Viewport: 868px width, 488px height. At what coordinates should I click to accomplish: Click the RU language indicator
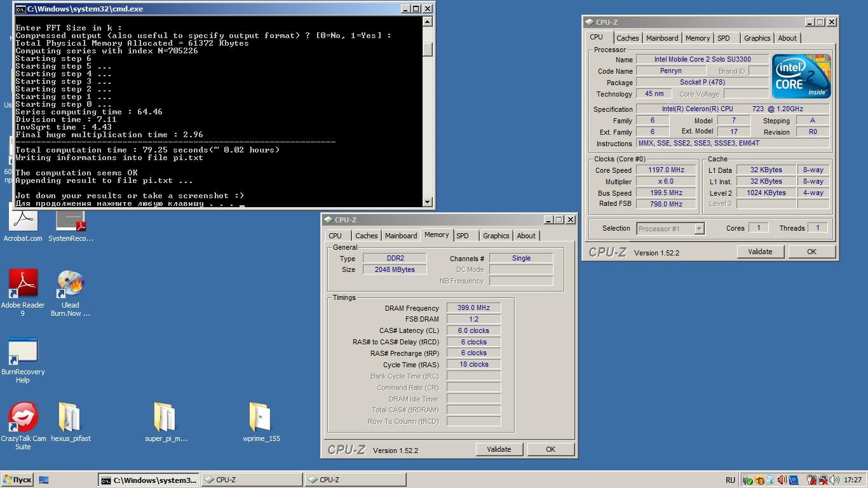click(x=730, y=480)
